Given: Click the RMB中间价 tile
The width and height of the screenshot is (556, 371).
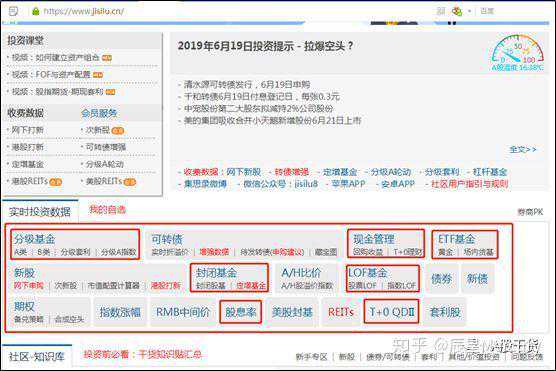Looking at the screenshot, I should click(x=183, y=312).
